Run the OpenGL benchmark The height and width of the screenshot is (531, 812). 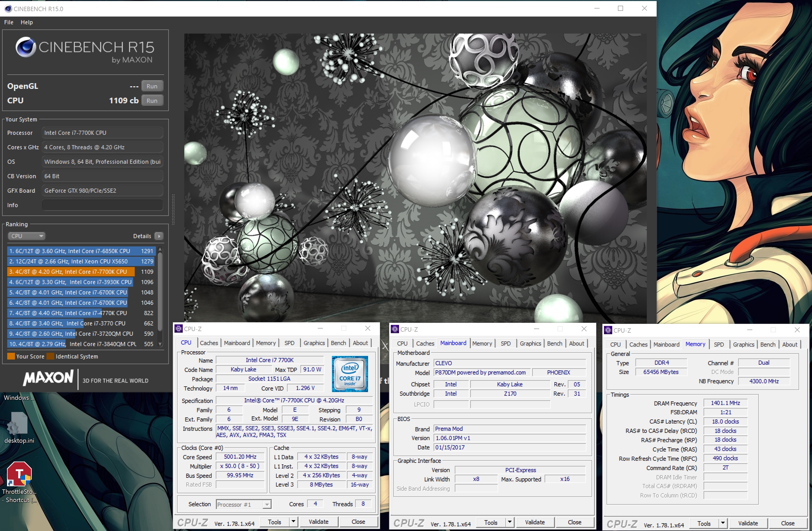point(152,86)
